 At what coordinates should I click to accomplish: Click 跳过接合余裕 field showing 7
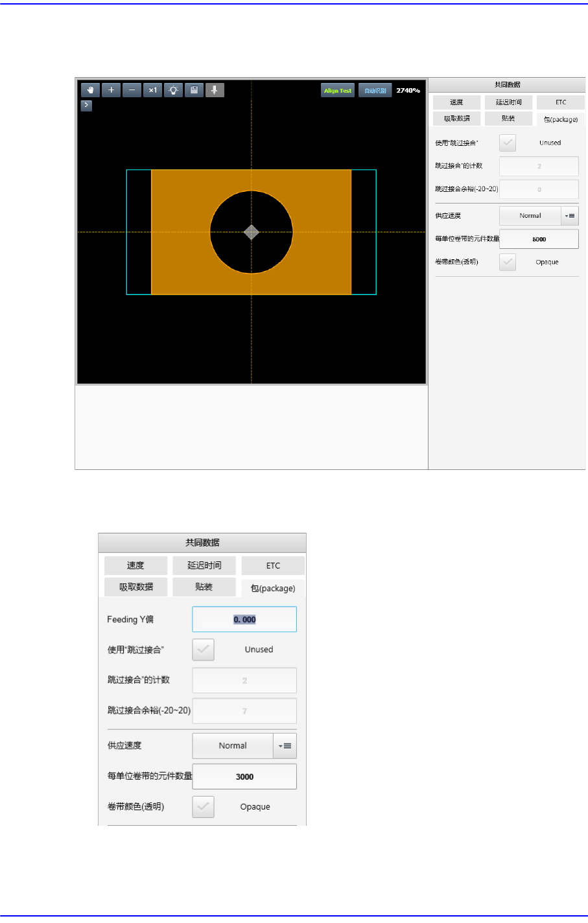244,711
